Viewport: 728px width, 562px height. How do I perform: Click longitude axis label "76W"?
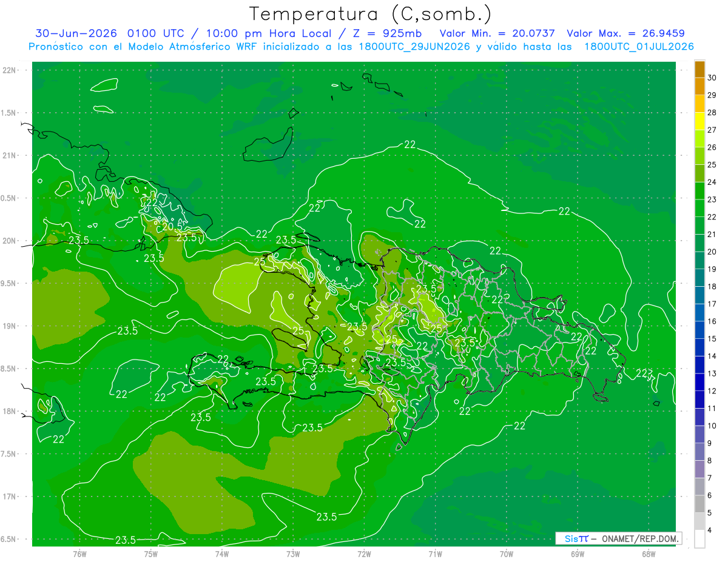click(x=79, y=554)
